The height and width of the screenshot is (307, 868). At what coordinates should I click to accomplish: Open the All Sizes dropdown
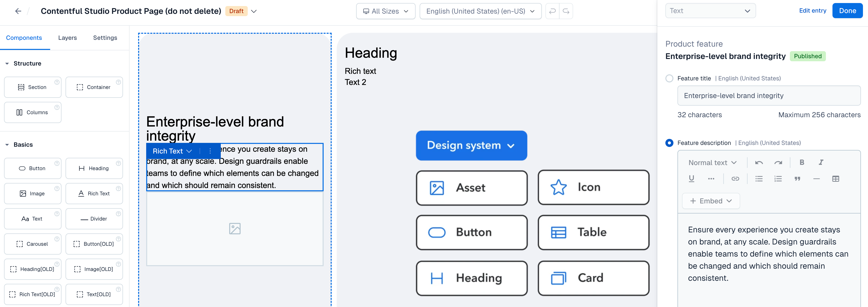(x=385, y=11)
